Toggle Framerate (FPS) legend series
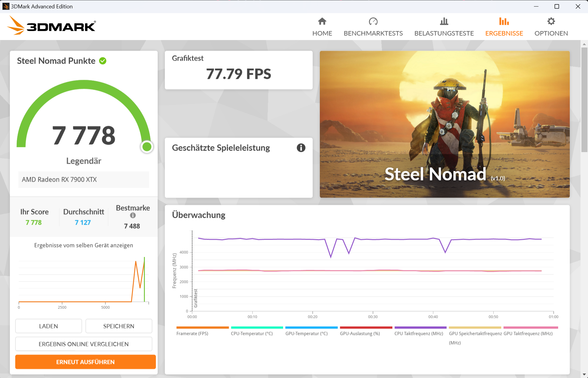The image size is (588, 378). [x=192, y=333]
